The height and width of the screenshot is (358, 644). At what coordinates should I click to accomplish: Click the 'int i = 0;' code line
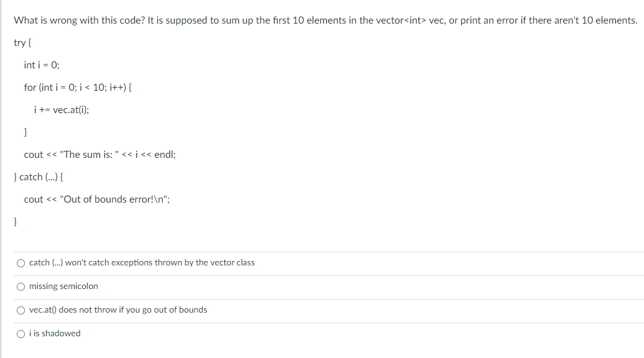41,65
